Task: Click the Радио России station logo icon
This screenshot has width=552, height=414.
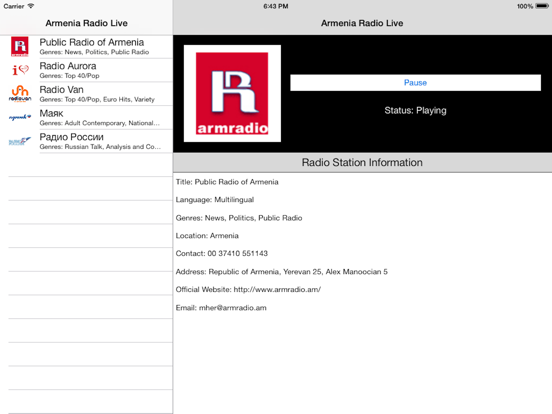Action: pos(20,141)
